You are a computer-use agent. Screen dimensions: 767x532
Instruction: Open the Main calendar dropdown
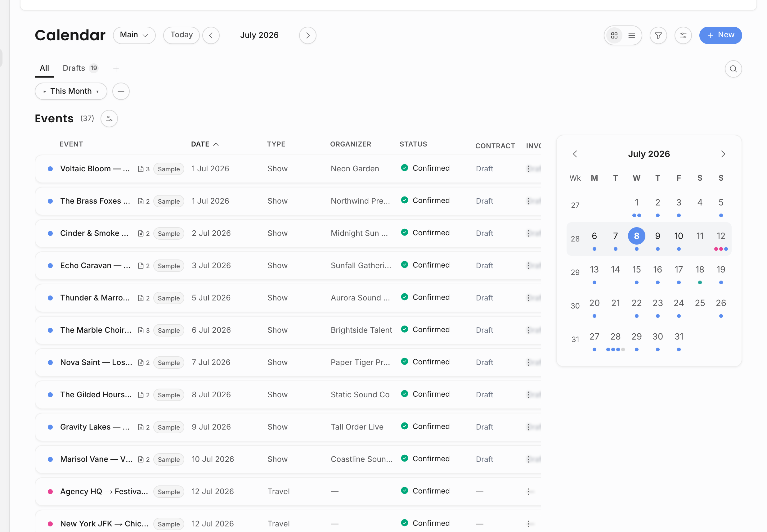(x=134, y=35)
